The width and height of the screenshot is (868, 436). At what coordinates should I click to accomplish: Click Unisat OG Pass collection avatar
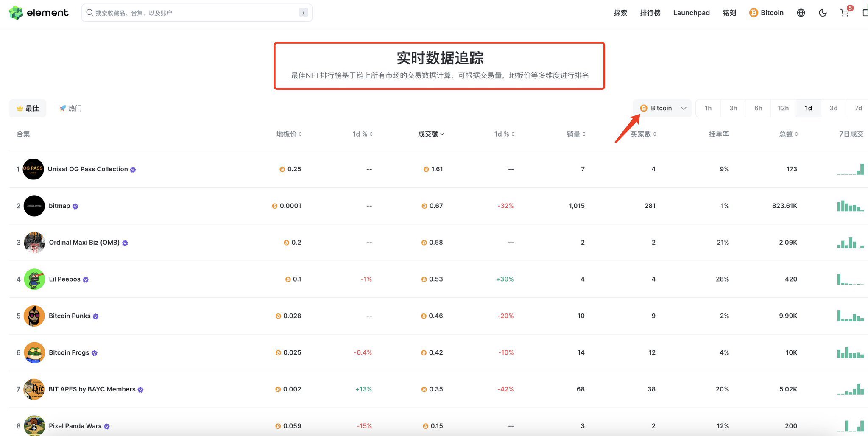click(33, 169)
